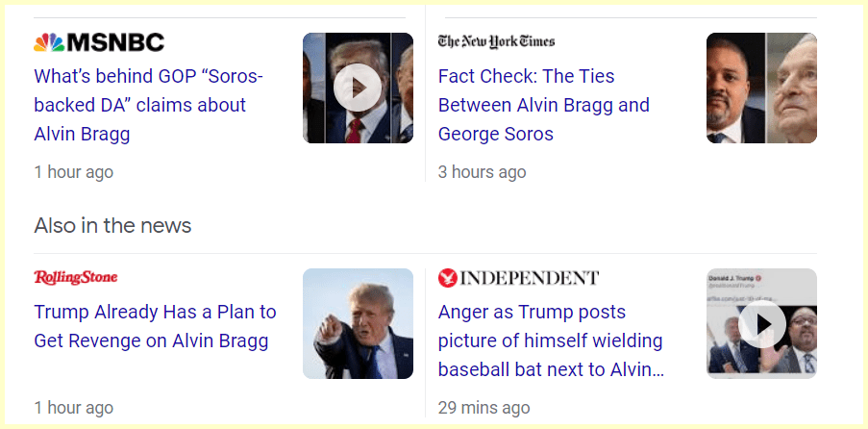The image size is (868, 429).
Task: Click the "Also in the news" heading
Action: point(112,225)
